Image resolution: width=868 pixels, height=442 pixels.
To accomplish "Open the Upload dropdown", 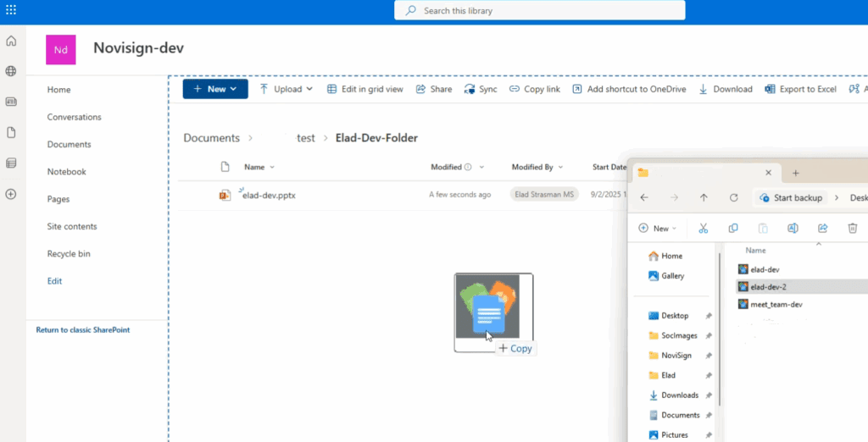I will pyautogui.click(x=287, y=89).
